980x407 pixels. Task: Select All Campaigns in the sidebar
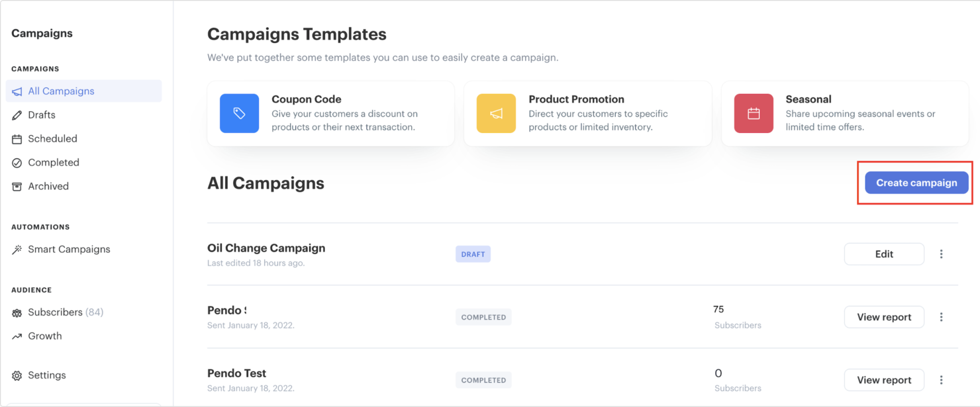(x=61, y=91)
